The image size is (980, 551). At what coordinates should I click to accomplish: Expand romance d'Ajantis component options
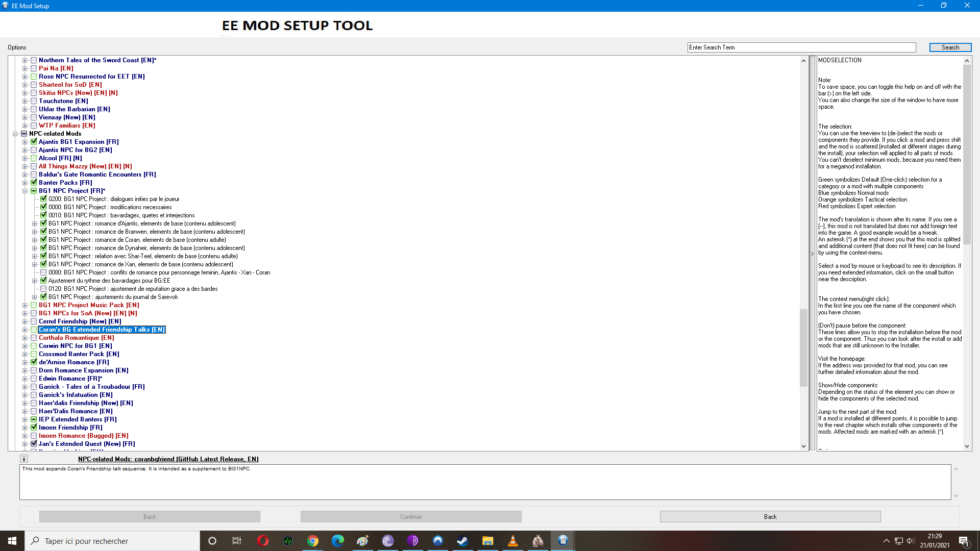click(34, 223)
